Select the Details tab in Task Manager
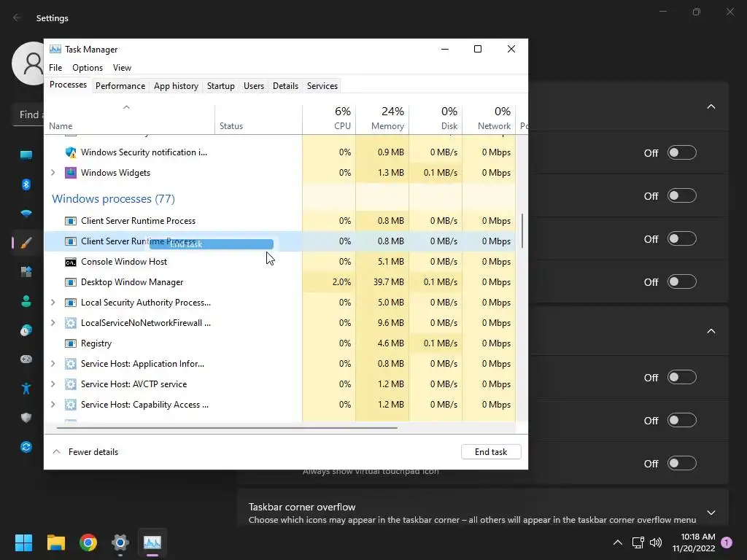 (285, 86)
